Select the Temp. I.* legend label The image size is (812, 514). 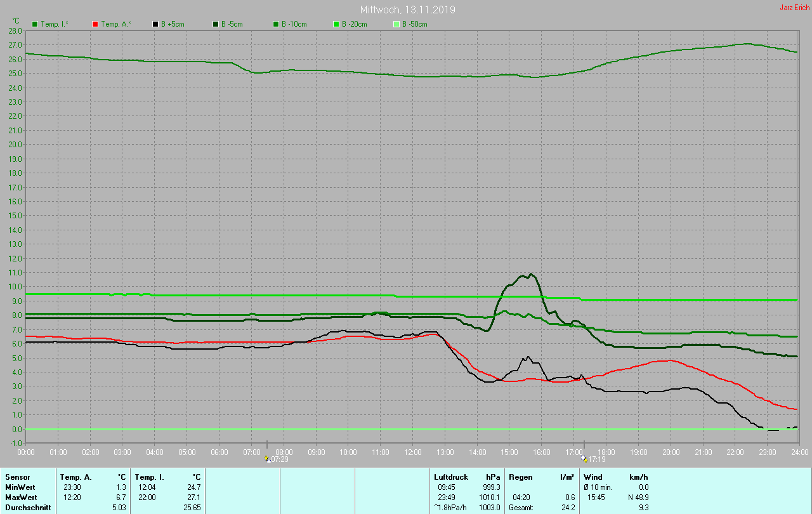[56, 24]
